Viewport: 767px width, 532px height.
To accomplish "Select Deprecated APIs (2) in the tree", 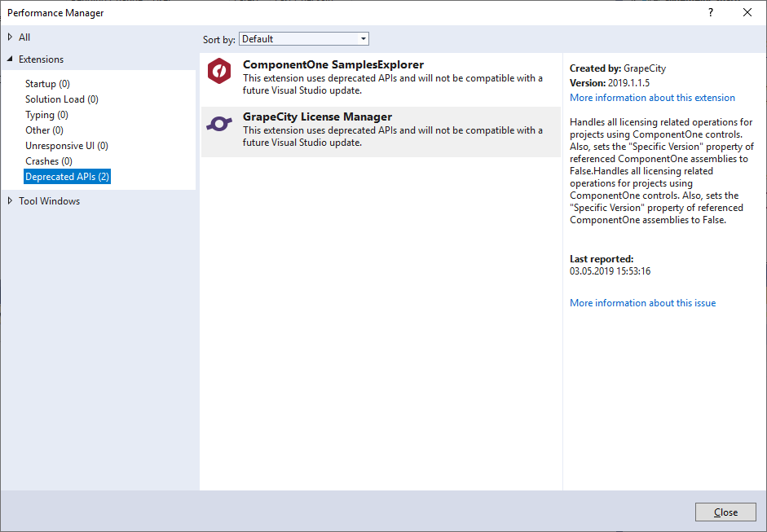I will click(x=67, y=177).
